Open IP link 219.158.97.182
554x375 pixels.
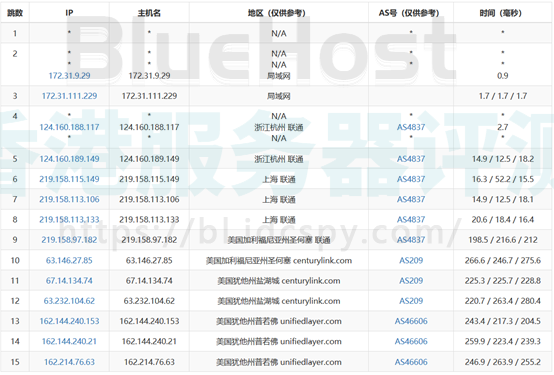coord(69,240)
